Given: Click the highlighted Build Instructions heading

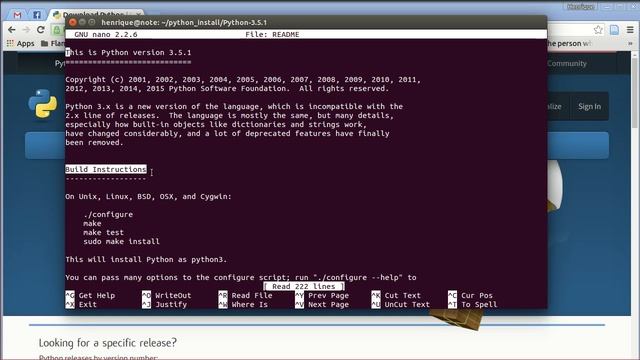Looking at the screenshot, I should tap(106, 169).
